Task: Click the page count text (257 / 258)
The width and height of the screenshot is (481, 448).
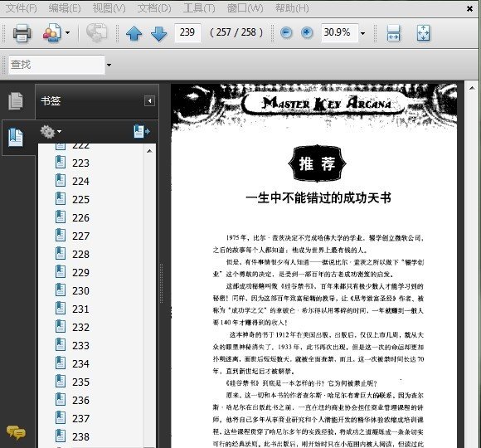Action: click(x=236, y=32)
